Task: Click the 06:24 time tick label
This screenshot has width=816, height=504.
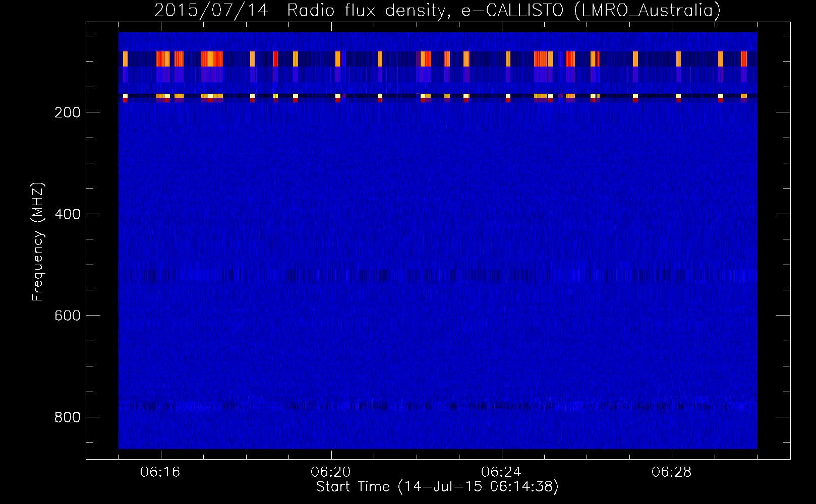Action: [x=501, y=472]
